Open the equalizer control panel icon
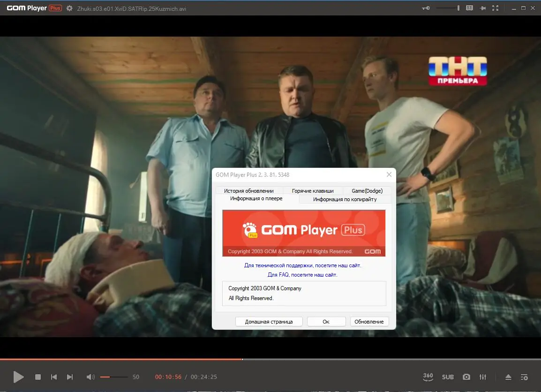This screenshot has width=541, height=392. (x=483, y=377)
